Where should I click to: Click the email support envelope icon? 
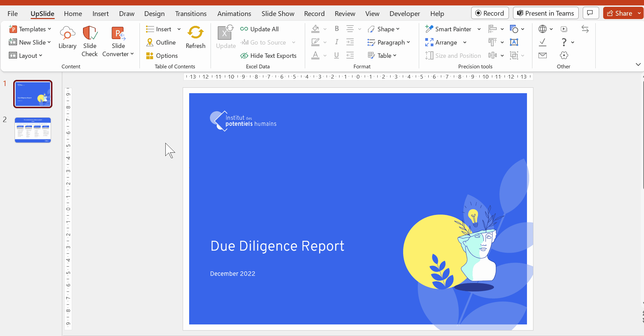(542, 55)
